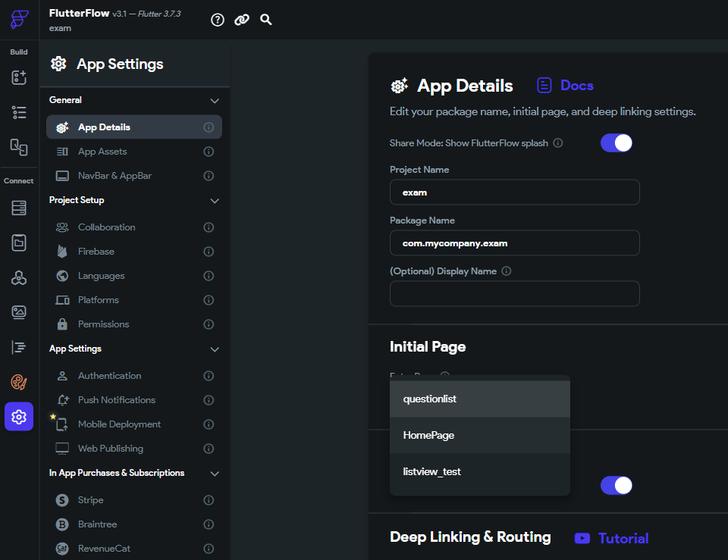The image size is (728, 560).
Task: Show info for Firebase row
Action: (x=209, y=252)
